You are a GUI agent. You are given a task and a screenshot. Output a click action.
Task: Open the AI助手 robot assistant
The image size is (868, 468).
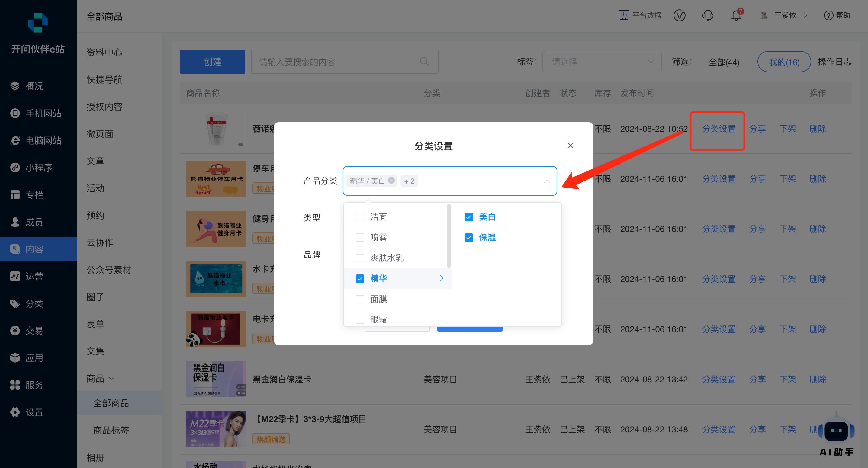(x=836, y=431)
